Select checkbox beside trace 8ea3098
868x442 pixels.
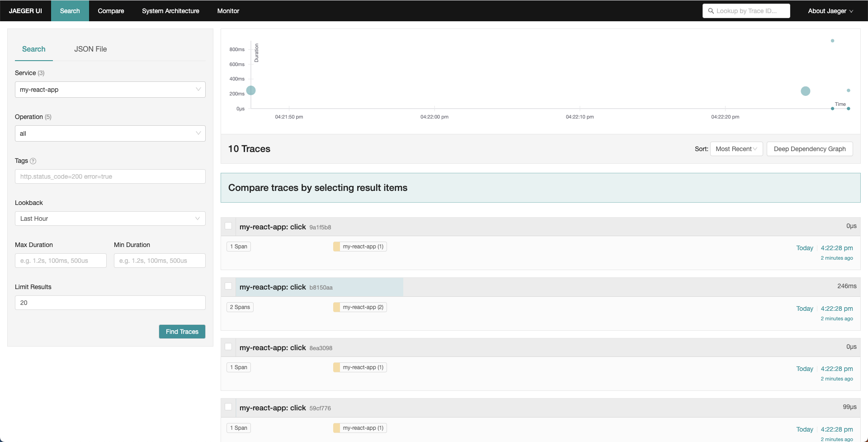point(228,347)
